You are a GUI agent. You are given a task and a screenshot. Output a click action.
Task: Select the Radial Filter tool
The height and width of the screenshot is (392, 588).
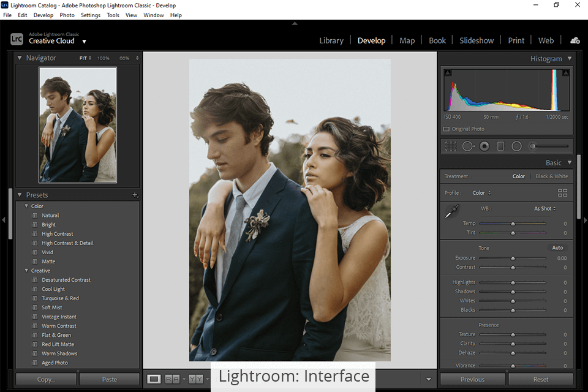tap(517, 146)
